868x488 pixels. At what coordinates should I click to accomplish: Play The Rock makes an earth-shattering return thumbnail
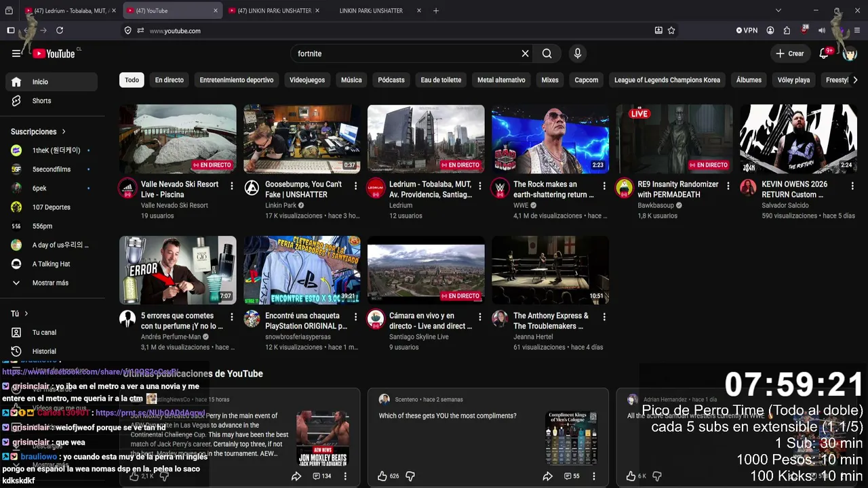coord(550,139)
